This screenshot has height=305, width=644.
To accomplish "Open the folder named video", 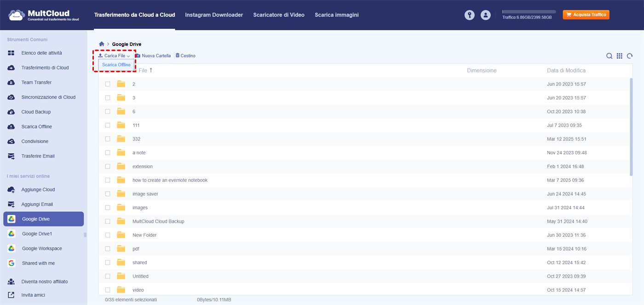I will (138, 290).
